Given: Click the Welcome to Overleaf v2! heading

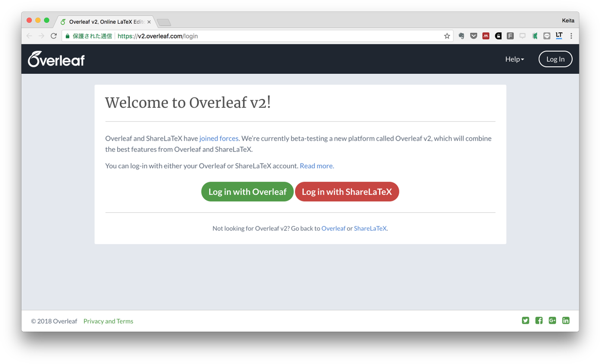Looking at the screenshot, I should coord(188,103).
